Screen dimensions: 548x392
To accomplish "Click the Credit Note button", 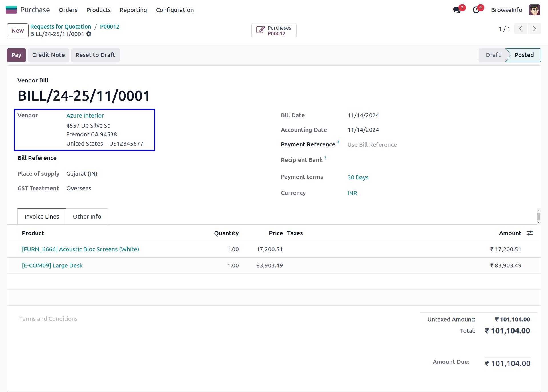I will coord(48,55).
